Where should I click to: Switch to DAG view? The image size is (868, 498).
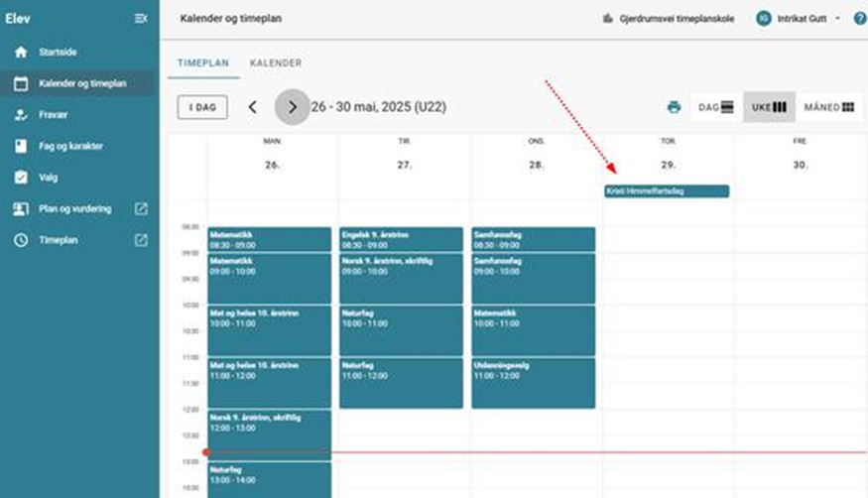click(715, 107)
